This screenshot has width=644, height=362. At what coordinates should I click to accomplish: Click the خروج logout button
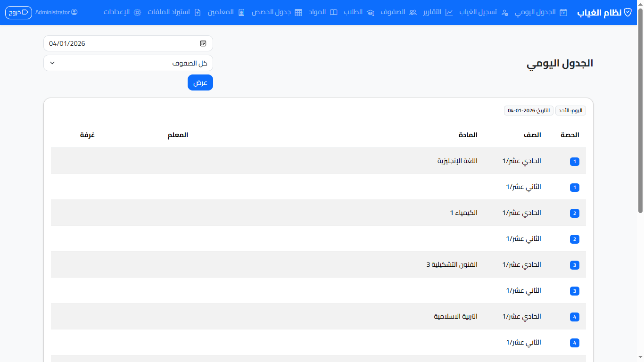[x=18, y=13]
